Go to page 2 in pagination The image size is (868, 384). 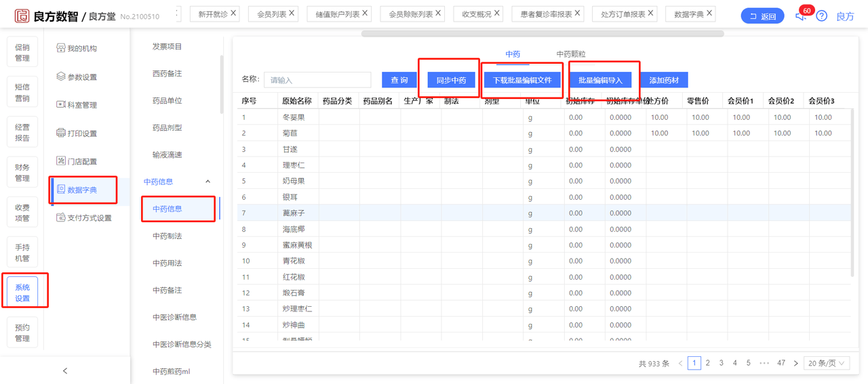click(x=708, y=363)
